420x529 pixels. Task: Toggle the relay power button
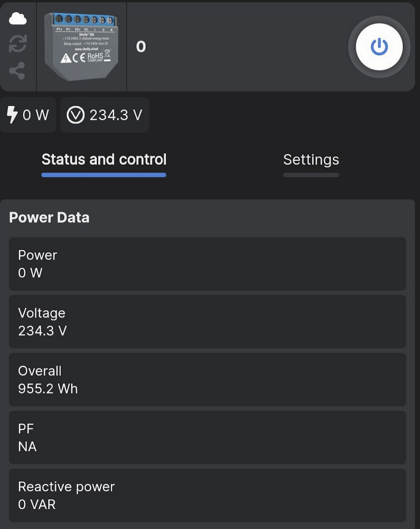[379, 47]
